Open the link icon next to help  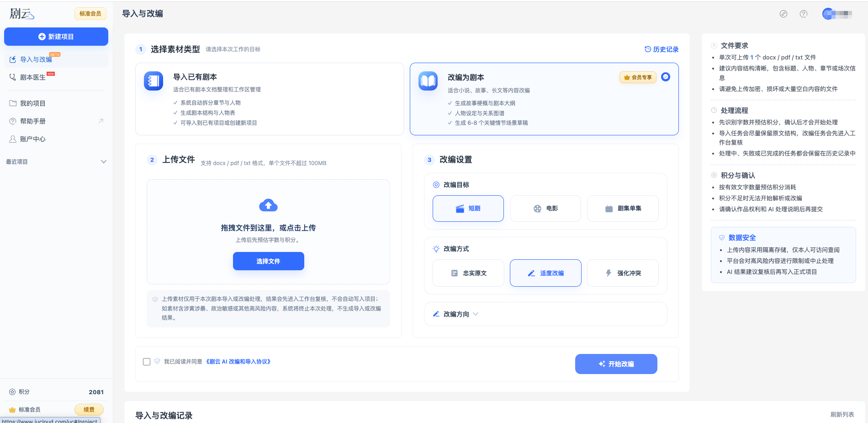(x=783, y=14)
